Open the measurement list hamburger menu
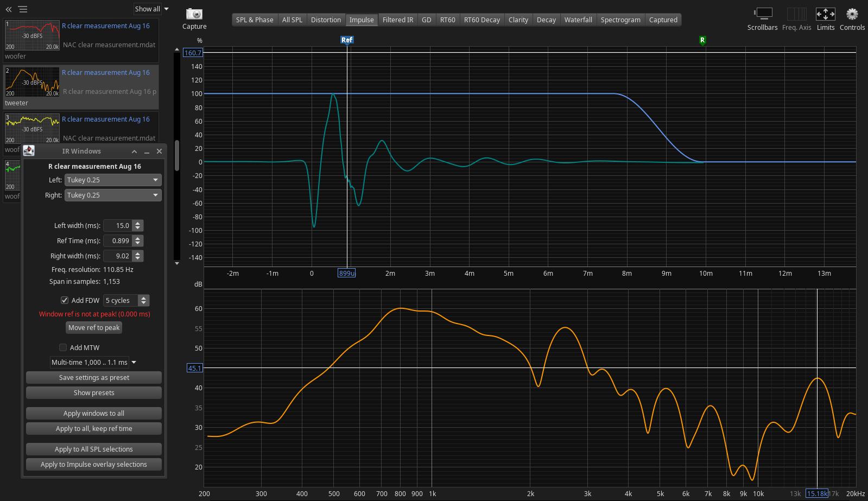 pos(23,9)
